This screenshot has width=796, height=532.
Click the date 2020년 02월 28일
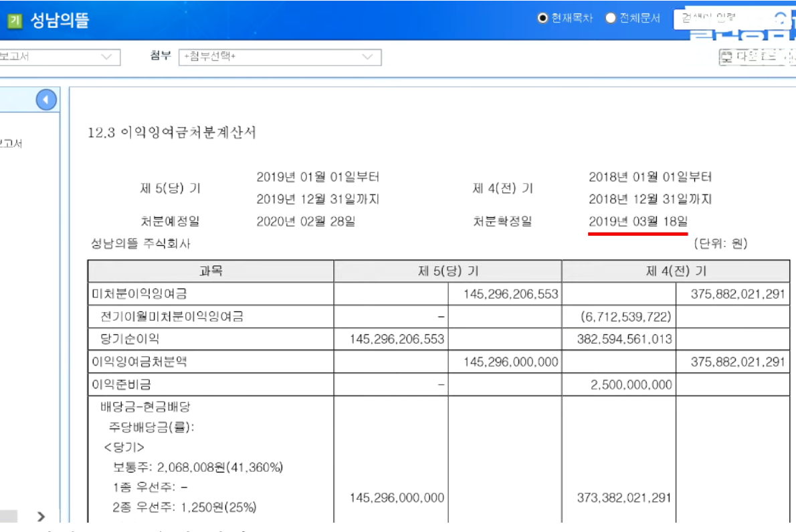click(306, 221)
